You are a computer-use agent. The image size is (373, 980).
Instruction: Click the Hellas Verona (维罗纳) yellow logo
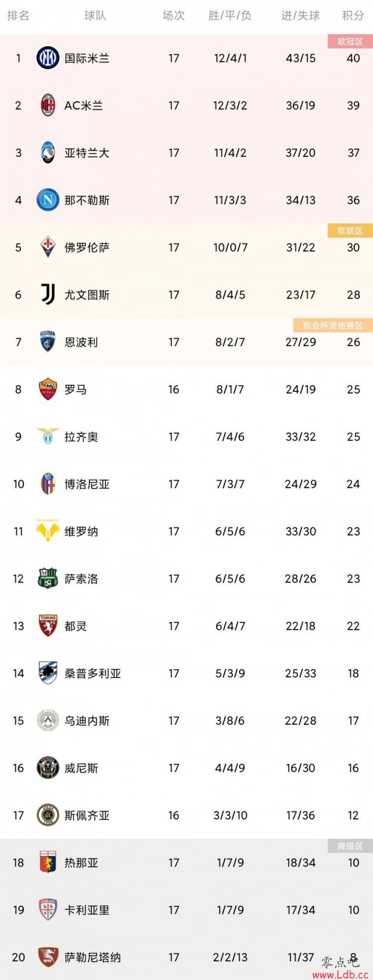(x=48, y=531)
